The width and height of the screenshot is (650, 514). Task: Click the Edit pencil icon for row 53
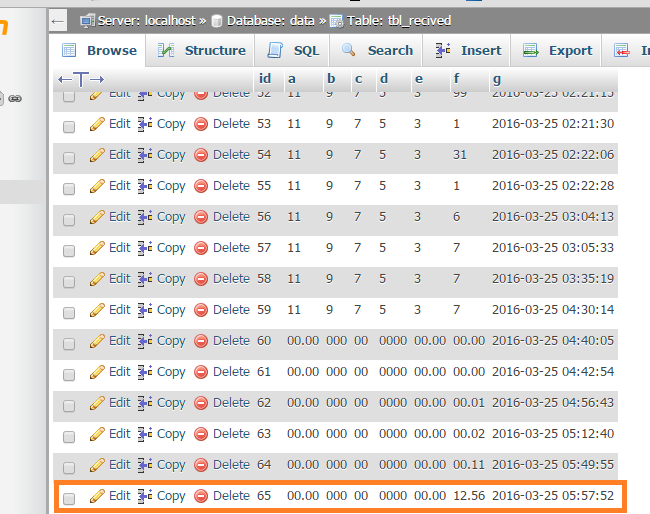[x=97, y=124]
